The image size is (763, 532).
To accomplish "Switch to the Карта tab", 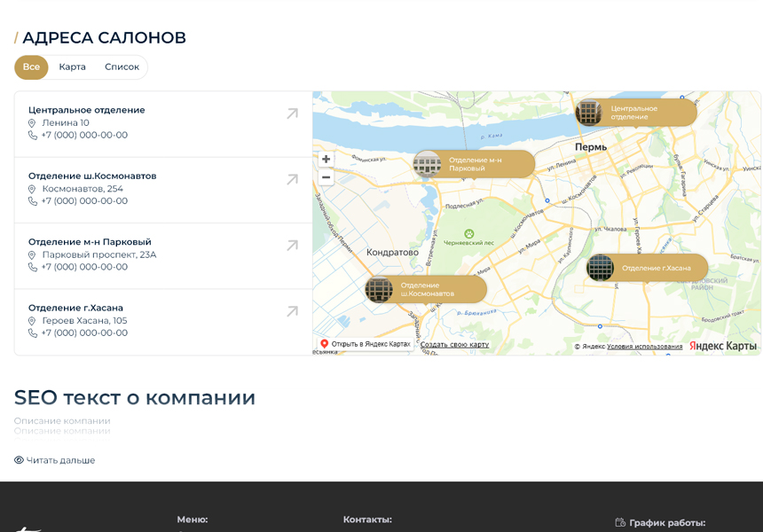I will [x=72, y=67].
